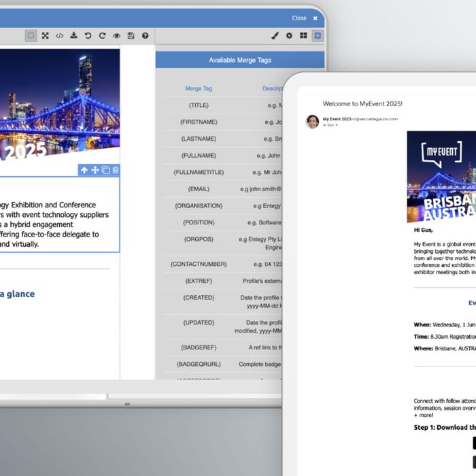Toggle preview with the eye icon
Image resolution: width=476 pixels, height=476 pixels.
(116, 36)
